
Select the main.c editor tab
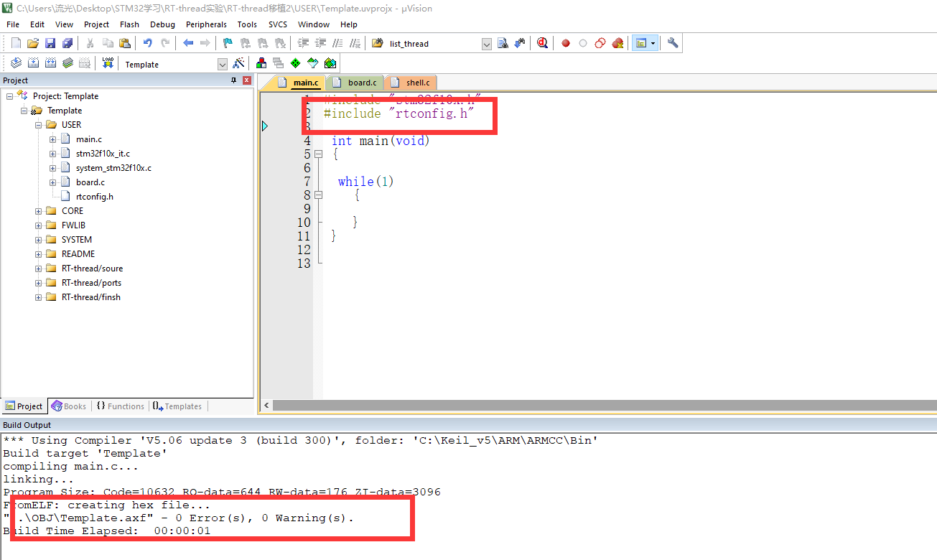point(298,83)
